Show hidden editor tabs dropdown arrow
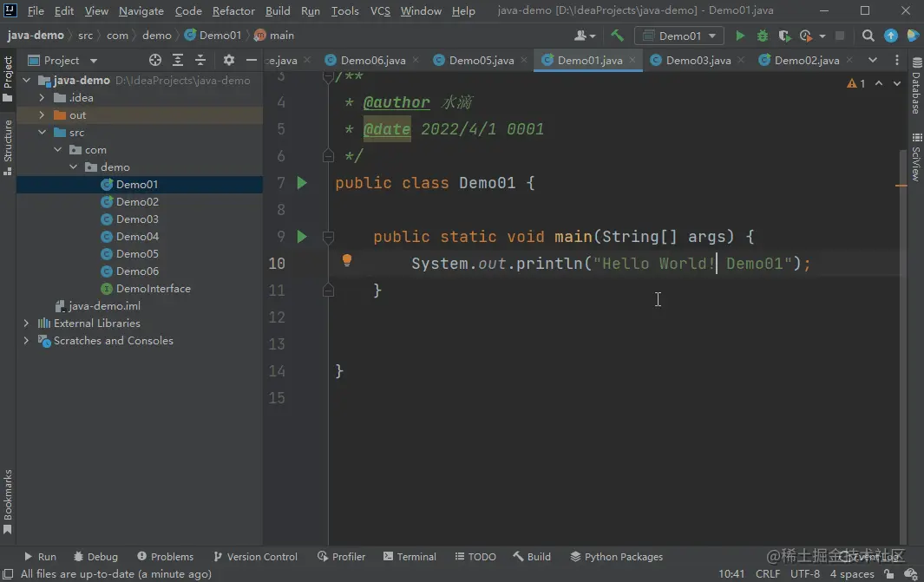924x582 pixels. click(873, 60)
